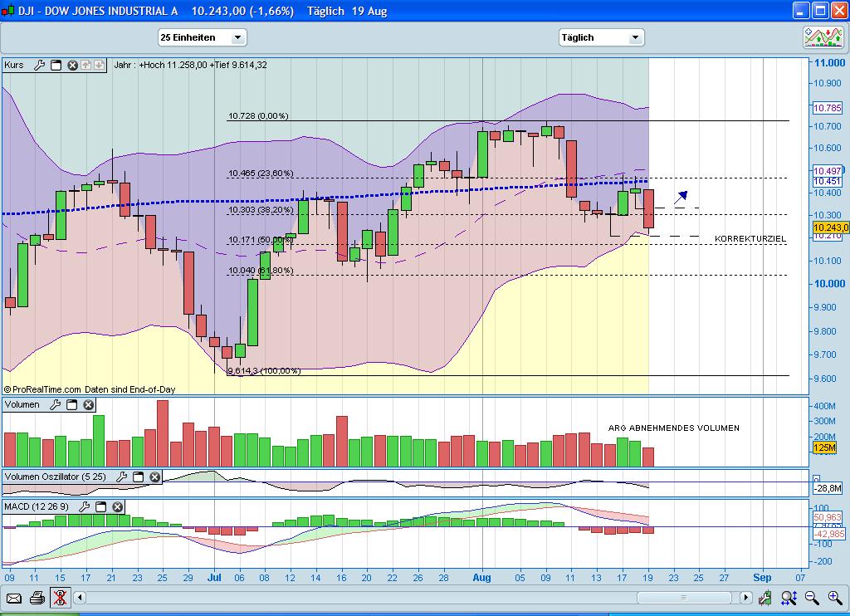Zoom in the chart horizontally
Screen dimensions: 850x616
pyautogui.click(x=835, y=598)
